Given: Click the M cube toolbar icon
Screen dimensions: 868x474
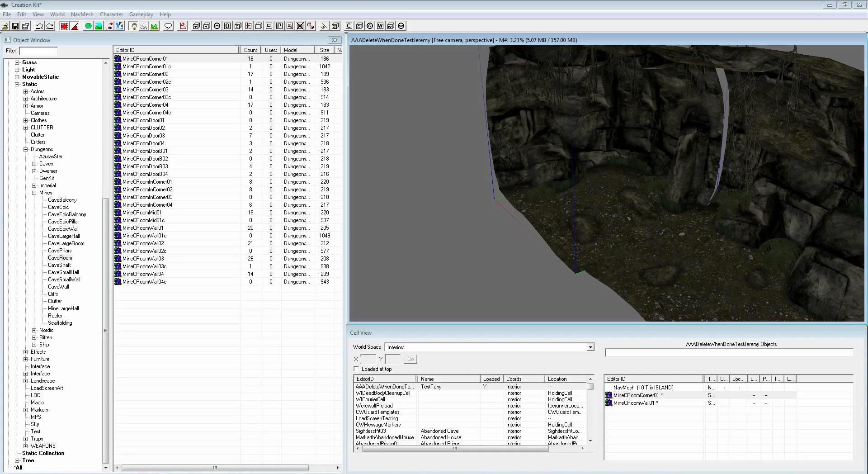Looking at the screenshot, I should click(x=207, y=26).
